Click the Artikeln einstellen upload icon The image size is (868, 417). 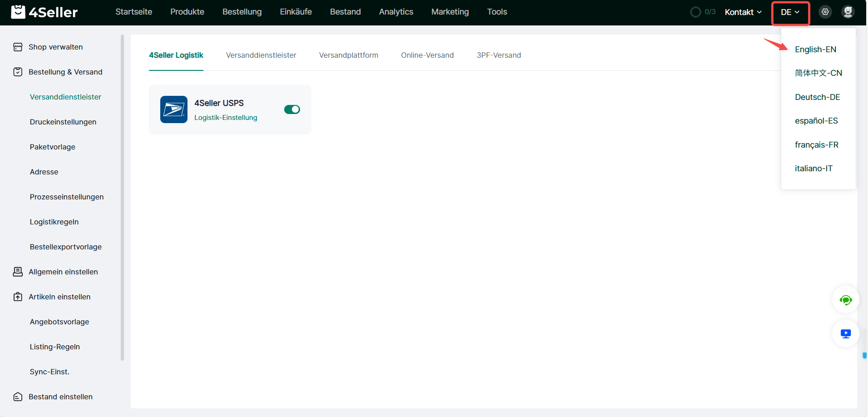click(18, 297)
